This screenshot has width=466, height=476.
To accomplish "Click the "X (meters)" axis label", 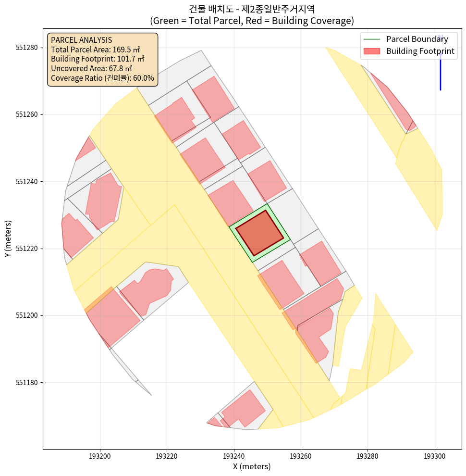I will (x=252, y=466).
